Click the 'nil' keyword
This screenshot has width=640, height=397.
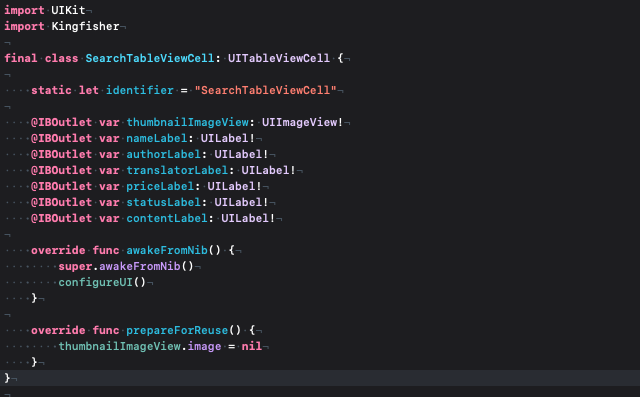(x=252, y=346)
